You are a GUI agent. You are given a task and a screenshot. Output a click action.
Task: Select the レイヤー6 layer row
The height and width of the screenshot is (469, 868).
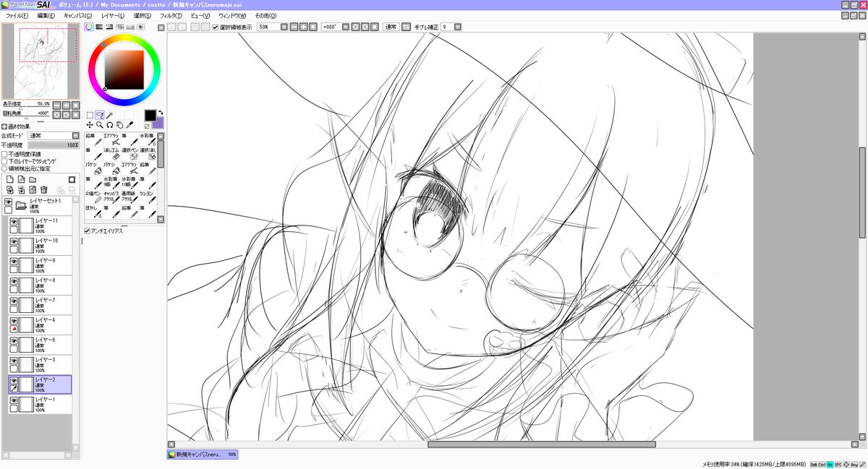40,344
